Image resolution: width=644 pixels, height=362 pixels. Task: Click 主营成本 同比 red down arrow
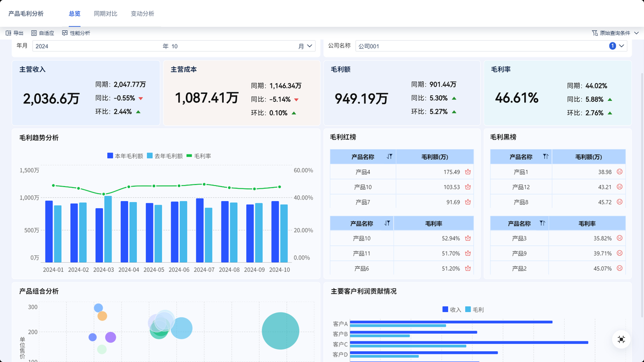point(296,100)
